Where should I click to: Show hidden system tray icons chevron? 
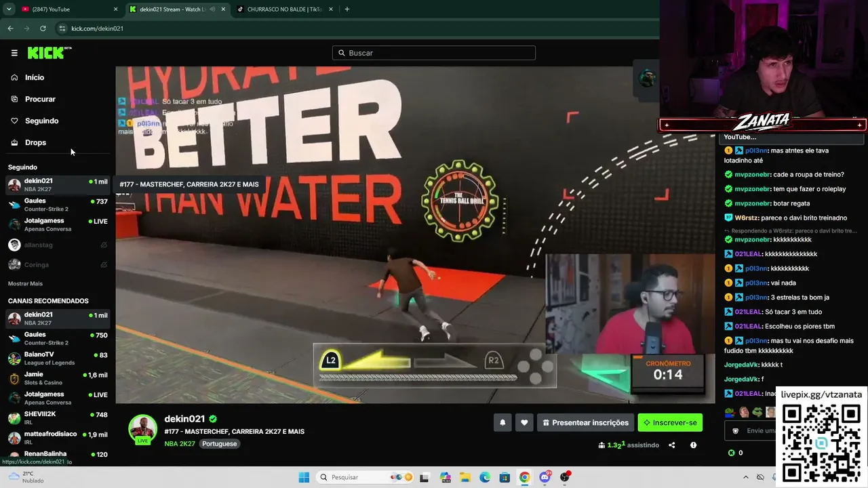pyautogui.click(x=746, y=477)
